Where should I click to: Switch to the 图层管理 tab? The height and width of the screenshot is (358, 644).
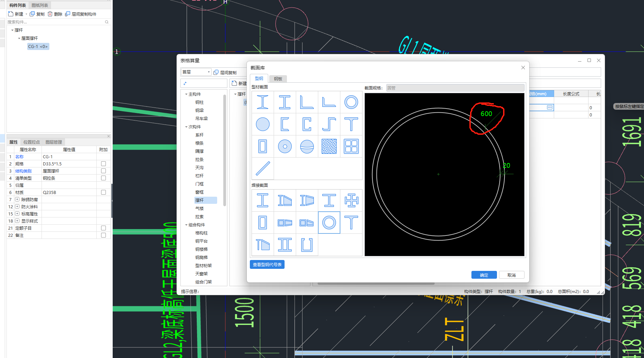click(x=54, y=142)
